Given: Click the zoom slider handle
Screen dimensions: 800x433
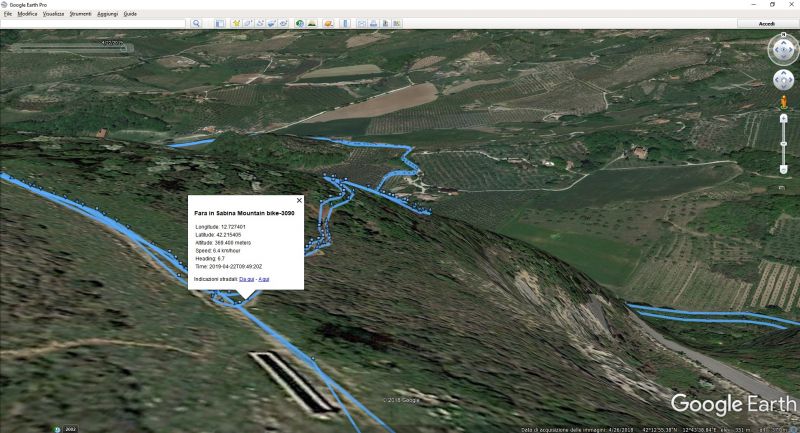Looking at the screenshot, I should (784, 144).
